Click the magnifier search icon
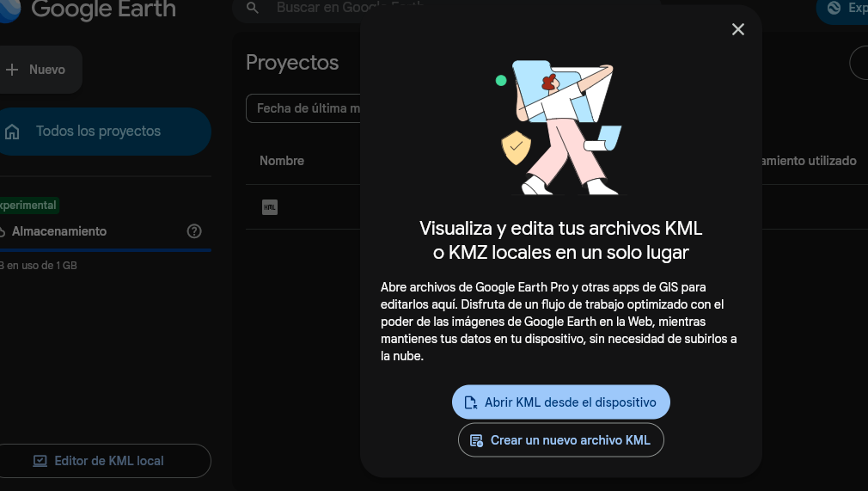The width and height of the screenshot is (868, 491). 252,9
